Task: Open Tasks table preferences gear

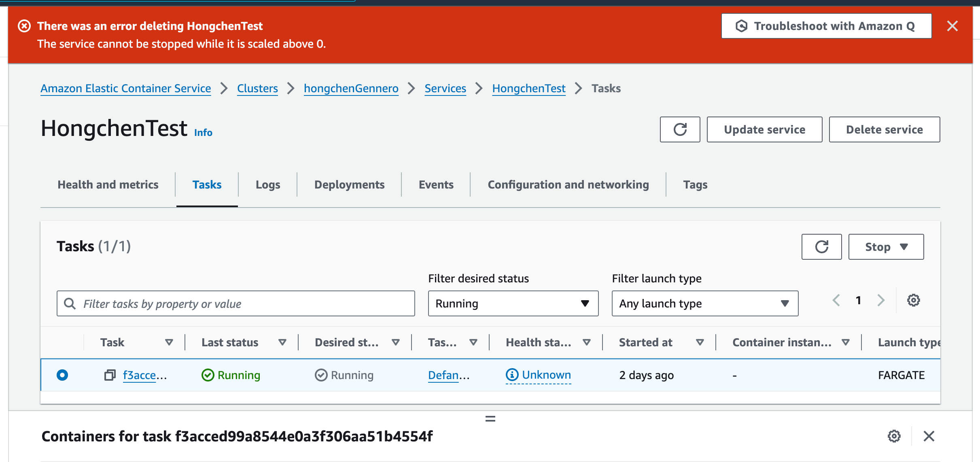Action: point(913,300)
